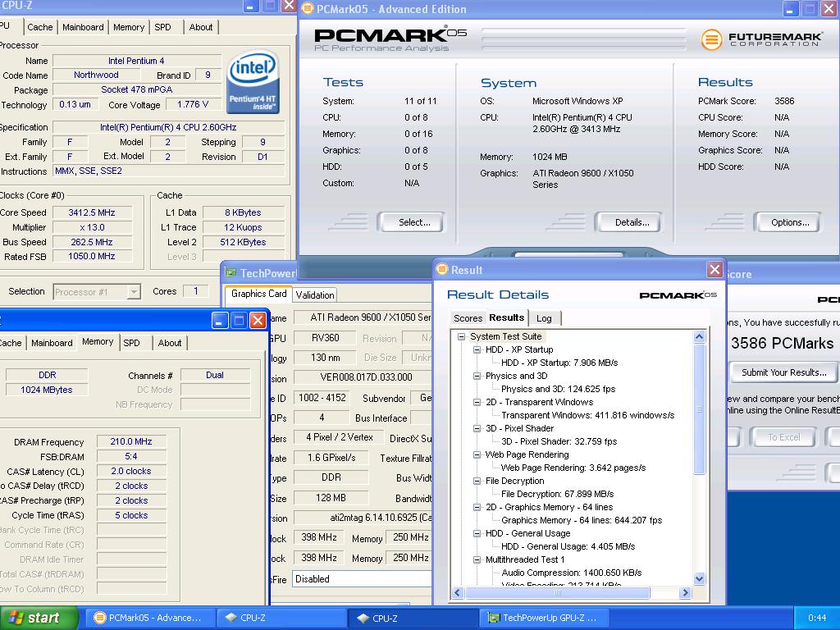Click the Result dialog's orange title icon

point(442,269)
